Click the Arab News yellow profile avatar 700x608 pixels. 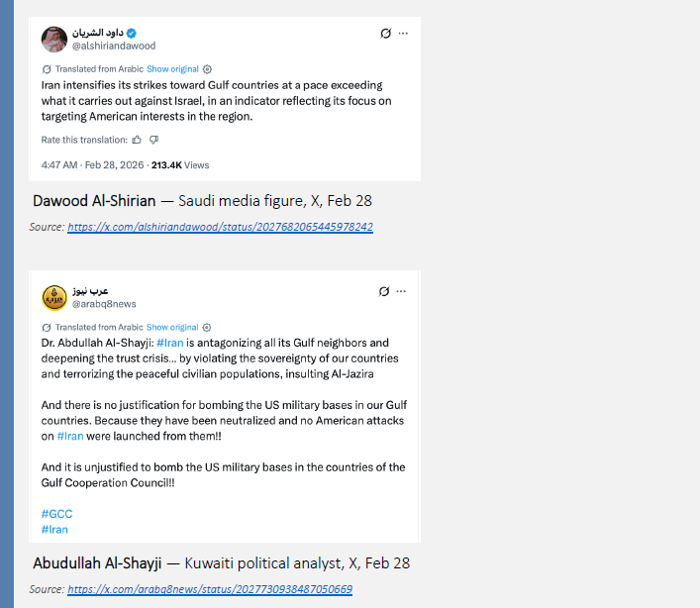click(53, 297)
